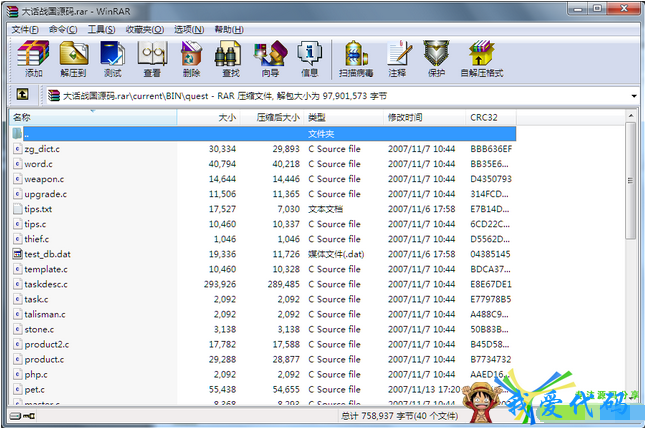Maximize the WinRAR window

tap(598, 8)
